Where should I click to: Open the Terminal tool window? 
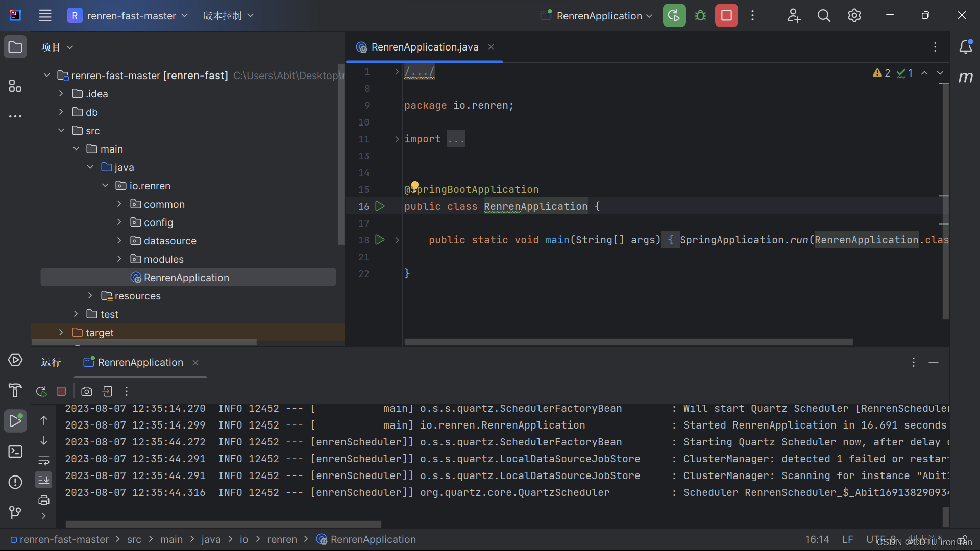(15, 452)
